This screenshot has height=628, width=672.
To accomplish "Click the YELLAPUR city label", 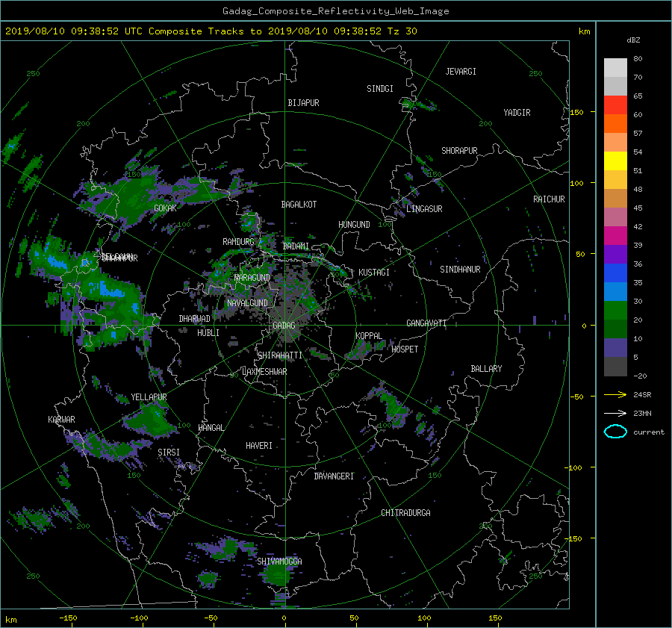I will click(149, 397).
